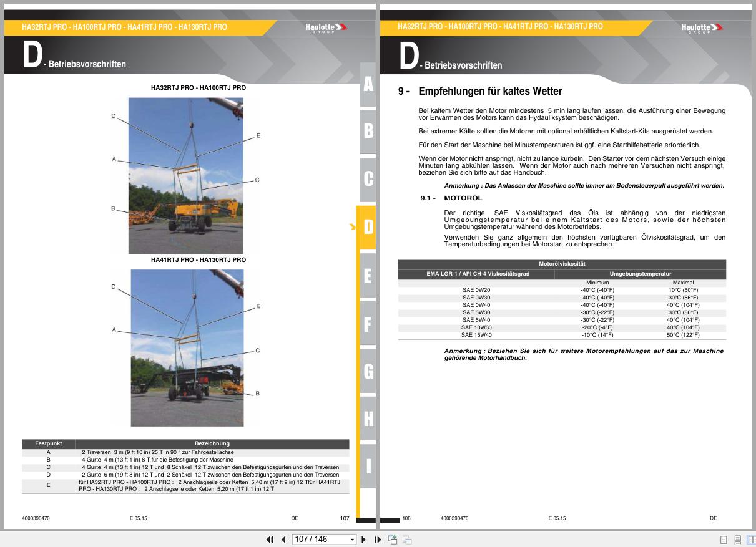This screenshot has width=756, height=547.
Task: Go to the next page
Action: click(x=364, y=540)
